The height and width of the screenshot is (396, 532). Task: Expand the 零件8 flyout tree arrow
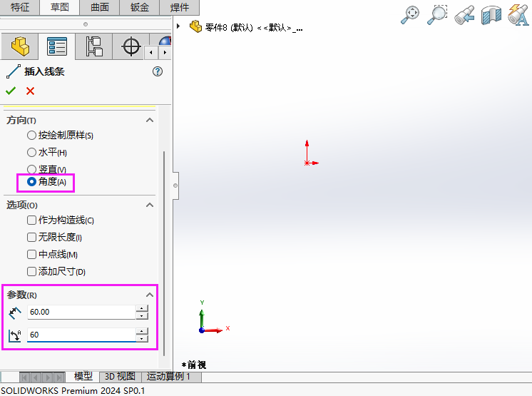click(178, 26)
